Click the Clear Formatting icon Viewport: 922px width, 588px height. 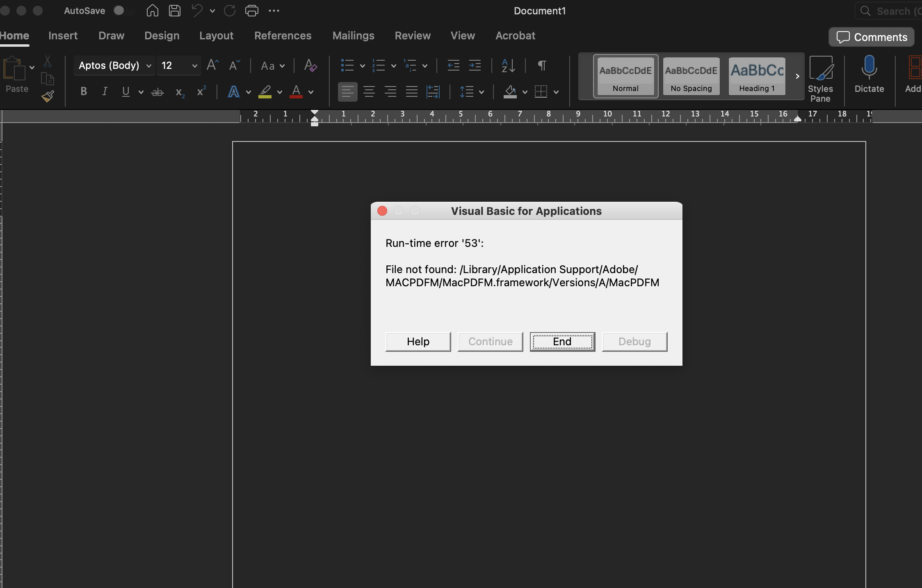click(x=310, y=66)
